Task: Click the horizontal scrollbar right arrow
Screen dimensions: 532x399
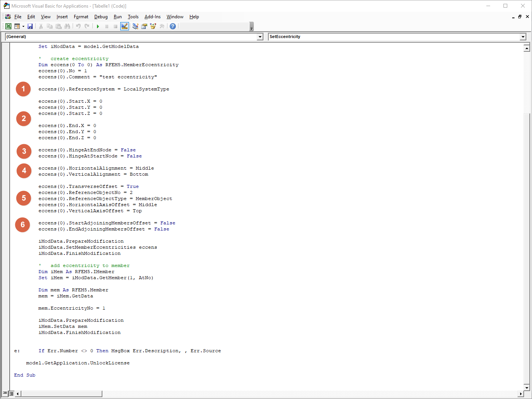Action: coord(521,394)
